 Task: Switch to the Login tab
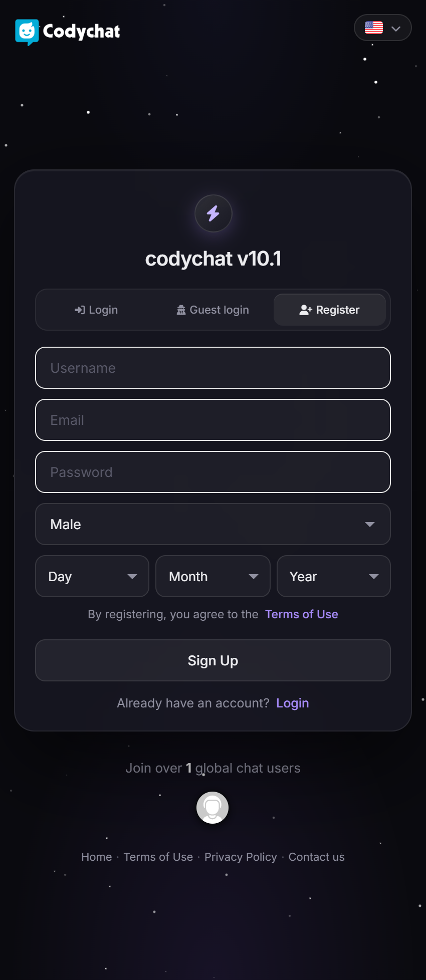[x=97, y=310]
